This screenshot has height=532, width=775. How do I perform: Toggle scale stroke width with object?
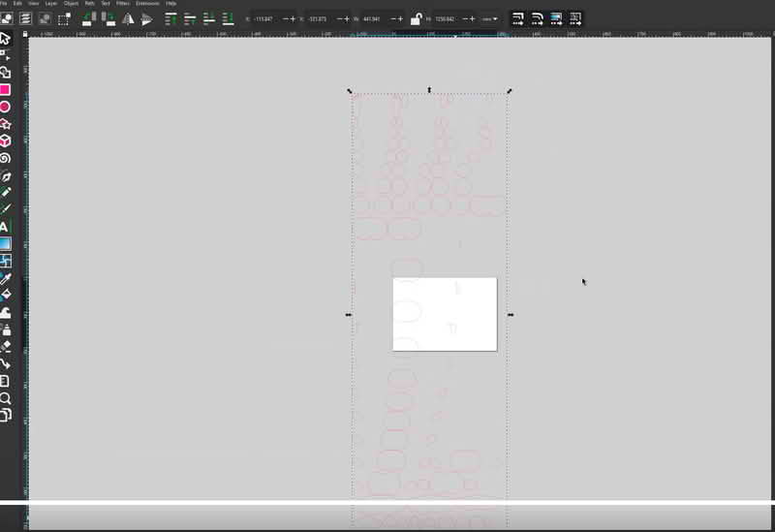pos(517,18)
